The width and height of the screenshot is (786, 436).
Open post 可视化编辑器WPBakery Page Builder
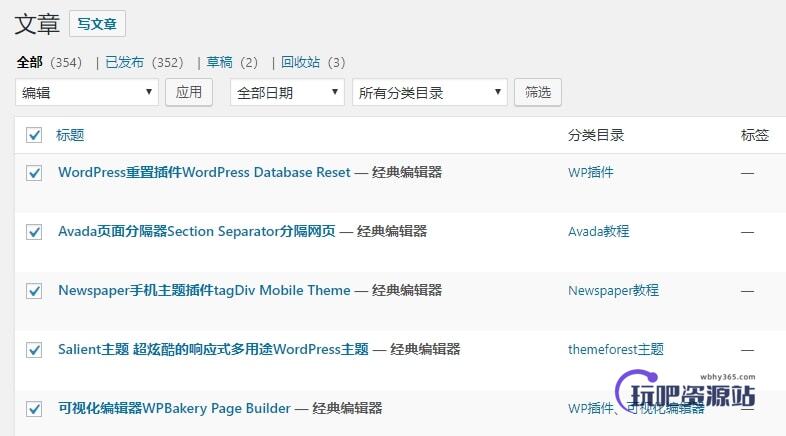(x=174, y=408)
